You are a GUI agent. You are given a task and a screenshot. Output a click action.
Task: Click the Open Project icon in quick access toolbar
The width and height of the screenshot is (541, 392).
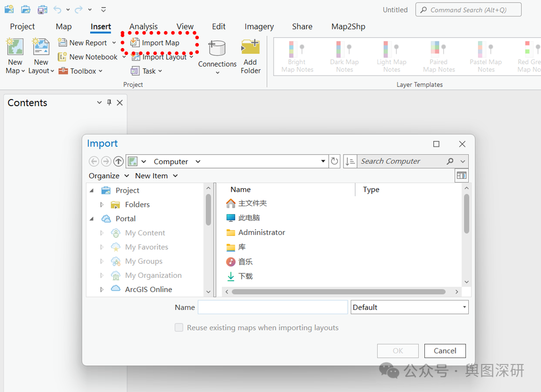(26, 10)
